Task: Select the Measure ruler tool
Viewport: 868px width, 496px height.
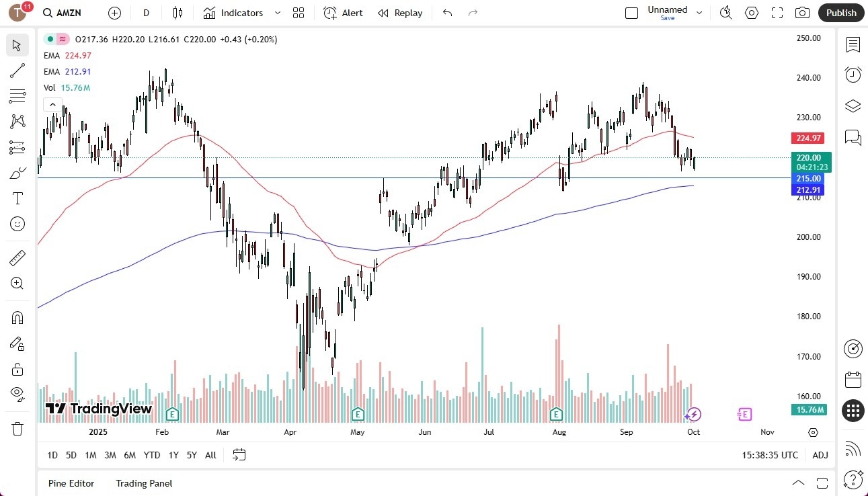Action: (x=17, y=257)
